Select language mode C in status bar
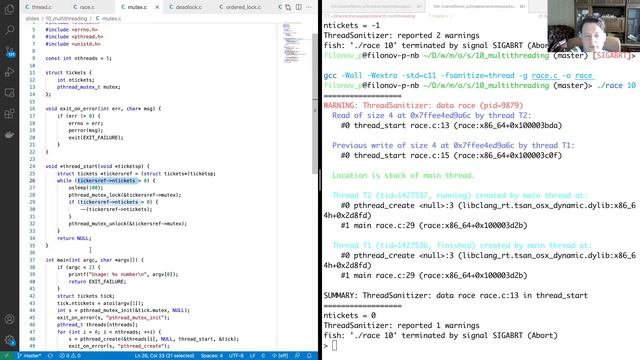The height and width of the screenshot is (360, 640). click(x=263, y=356)
